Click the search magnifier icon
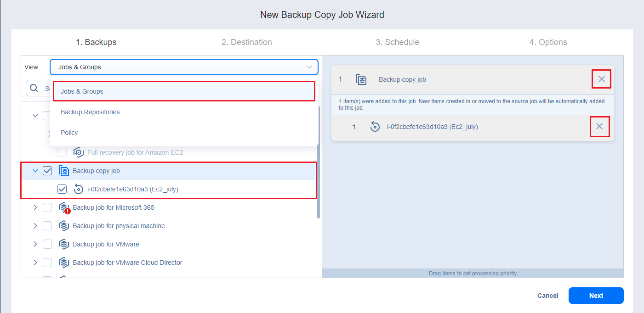 coord(34,89)
